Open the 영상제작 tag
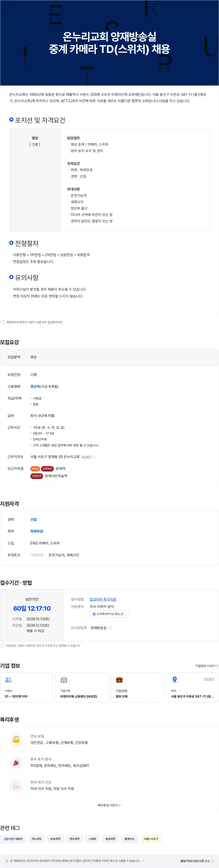The width and height of the screenshot is (219, 868). click(x=74, y=839)
